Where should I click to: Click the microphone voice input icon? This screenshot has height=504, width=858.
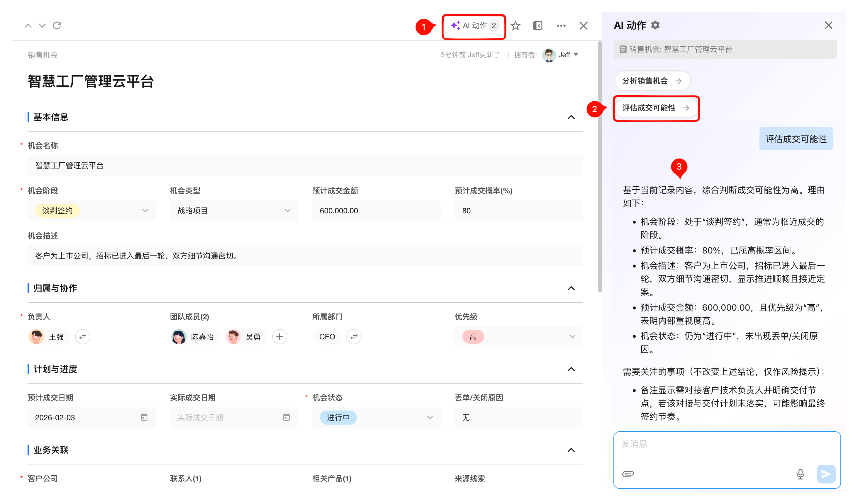[800, 474]
